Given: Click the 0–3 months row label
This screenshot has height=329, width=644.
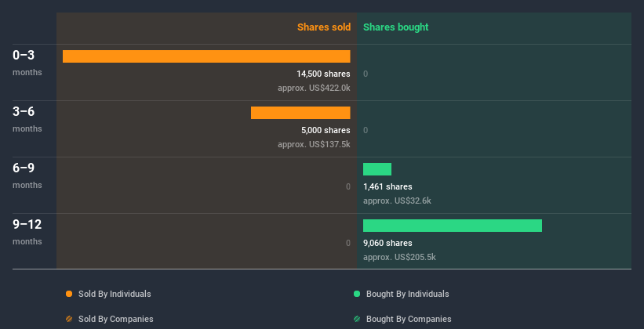Looking at the screenshot, I should [x=27, y=63].
